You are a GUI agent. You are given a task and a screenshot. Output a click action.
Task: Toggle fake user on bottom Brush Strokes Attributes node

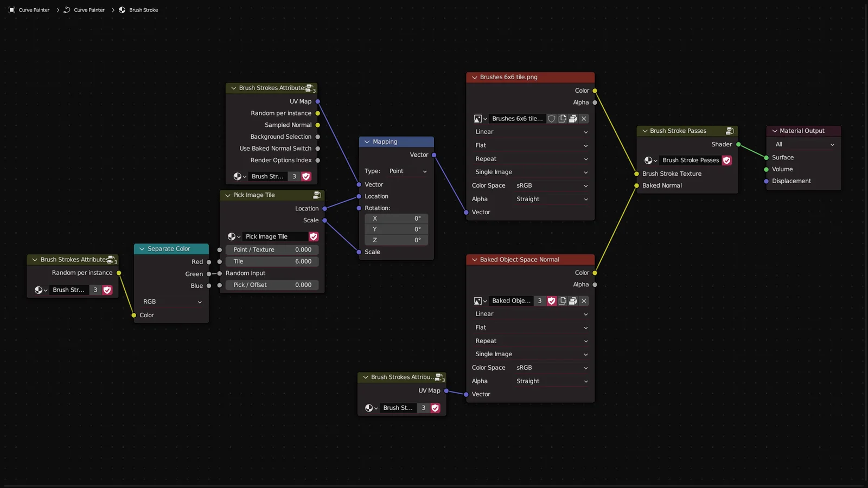435,408
